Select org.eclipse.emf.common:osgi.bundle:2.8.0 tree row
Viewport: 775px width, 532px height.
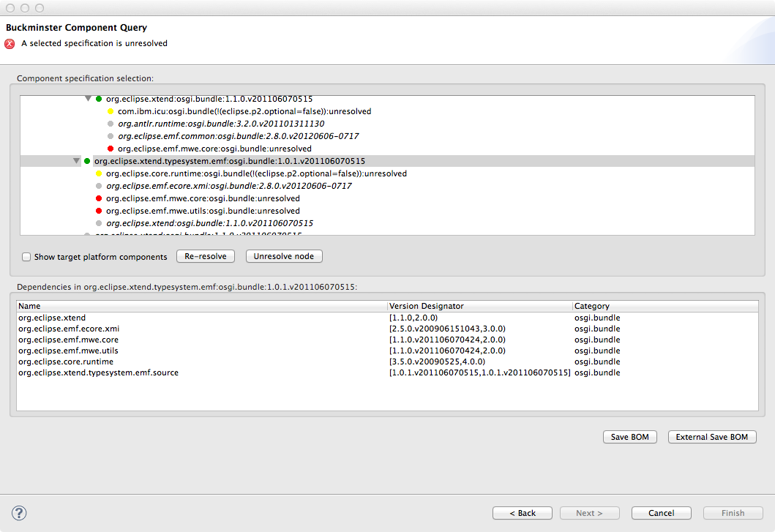(239, 136)
